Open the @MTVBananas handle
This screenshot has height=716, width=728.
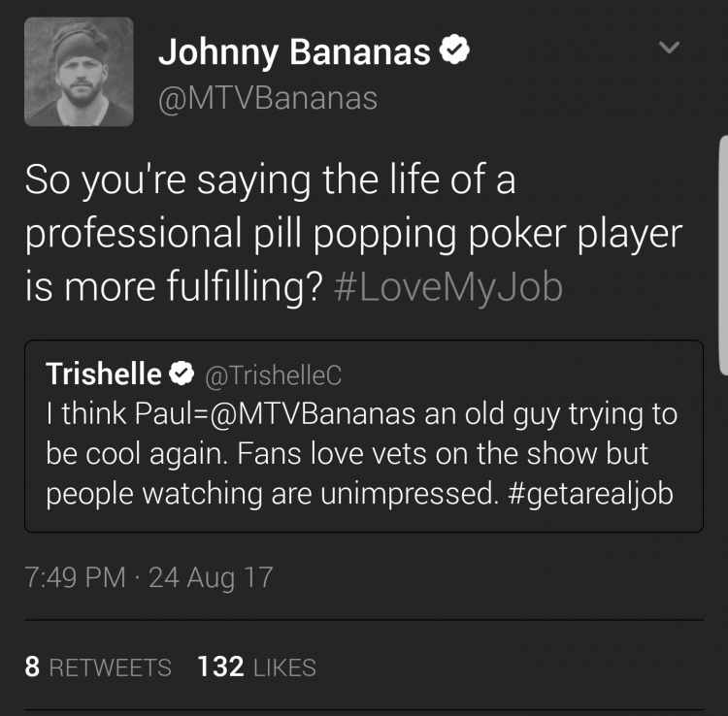coord(268,98)
